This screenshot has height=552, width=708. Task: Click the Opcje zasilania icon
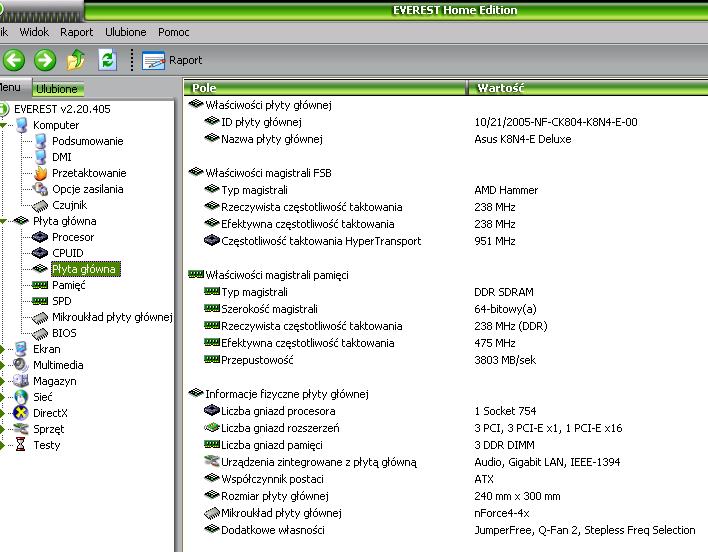click(x=40, y=189)
